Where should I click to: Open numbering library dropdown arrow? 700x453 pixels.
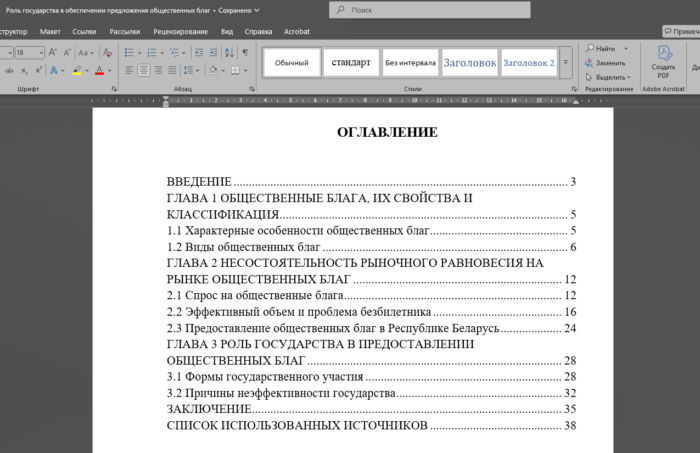tap(162, 53)
